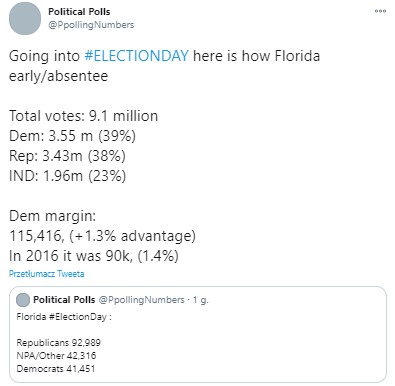The height and width of the screenshot is (386, 395).
Task: Click the In 2016 it was 90k line
Action: pos(94,256)
